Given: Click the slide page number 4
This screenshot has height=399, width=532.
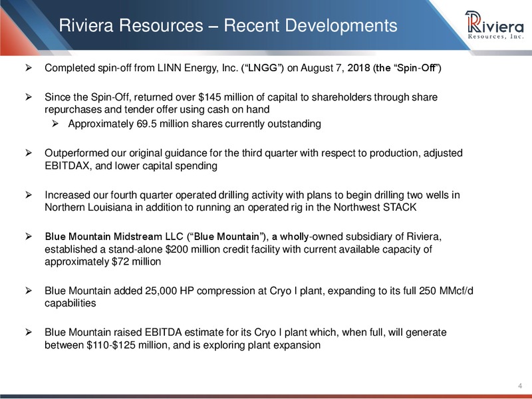Looking at the screenshot, I should [520, 386].
